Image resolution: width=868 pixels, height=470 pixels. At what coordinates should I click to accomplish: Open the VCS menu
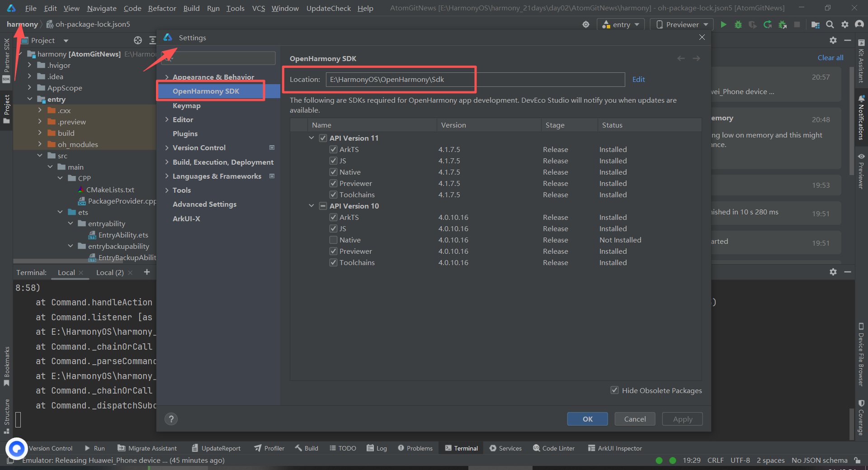point(258,8)
